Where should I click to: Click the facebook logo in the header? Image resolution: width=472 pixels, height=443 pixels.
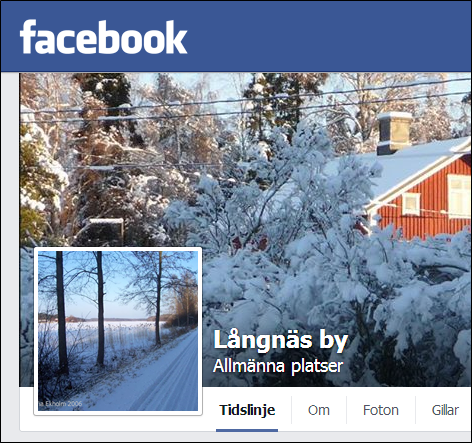103,37
